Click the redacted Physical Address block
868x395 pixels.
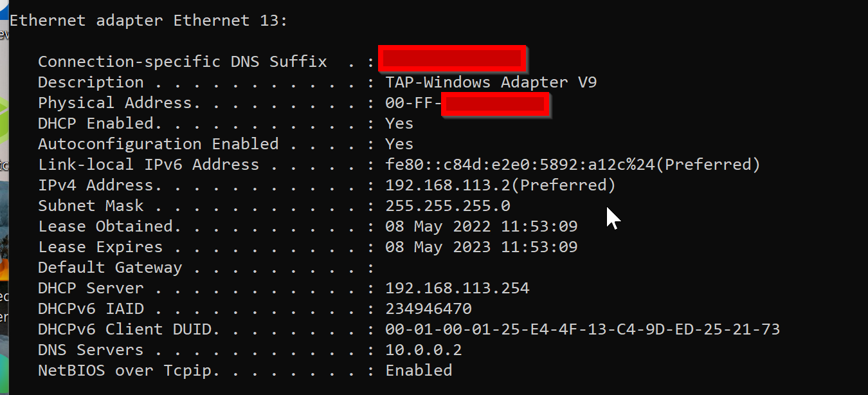(x=495, y=104)
